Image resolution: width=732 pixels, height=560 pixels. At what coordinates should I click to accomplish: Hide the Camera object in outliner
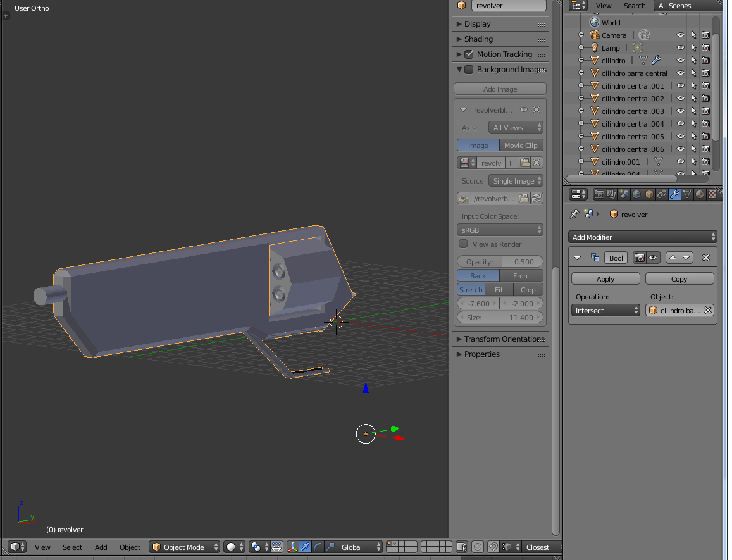[x=681, y=35]
